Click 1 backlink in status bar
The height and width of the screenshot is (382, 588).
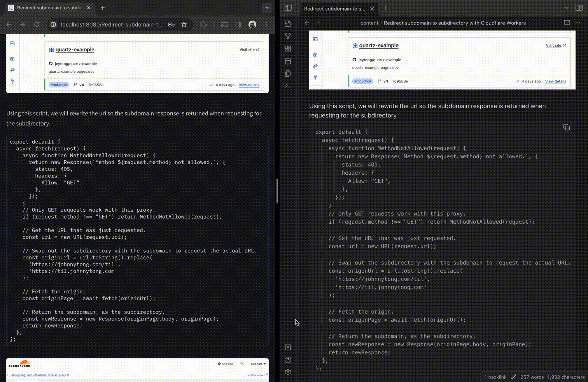coord(495,377)
